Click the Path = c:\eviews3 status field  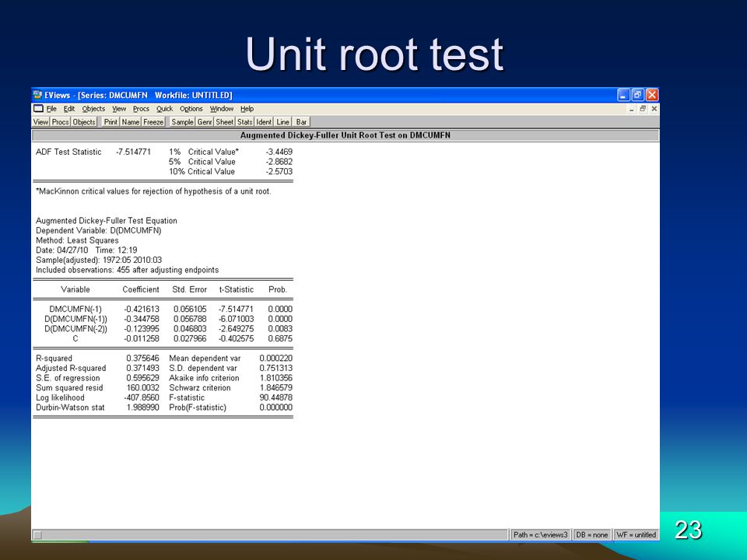(x=541, y=535)
